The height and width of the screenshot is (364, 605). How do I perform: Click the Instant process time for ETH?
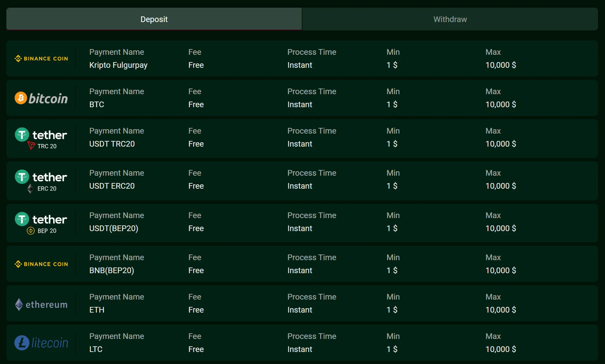point(300,310)
